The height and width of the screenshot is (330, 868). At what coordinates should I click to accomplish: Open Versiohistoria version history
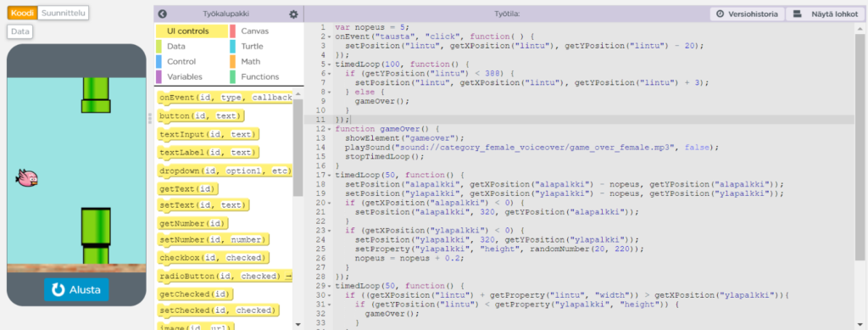(748, 14)
